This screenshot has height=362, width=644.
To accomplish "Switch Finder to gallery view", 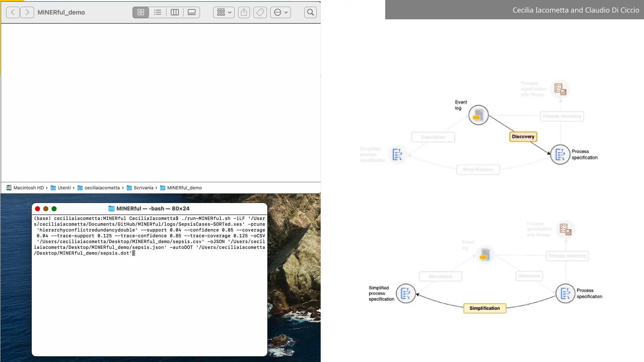I will click(192, 12).
